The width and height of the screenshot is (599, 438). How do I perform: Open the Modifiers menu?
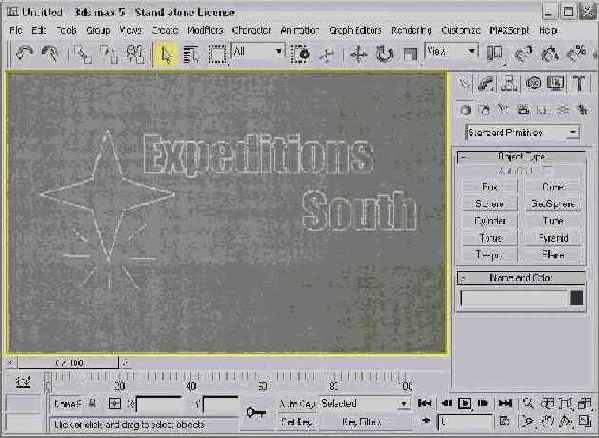[x=205, y=30]
